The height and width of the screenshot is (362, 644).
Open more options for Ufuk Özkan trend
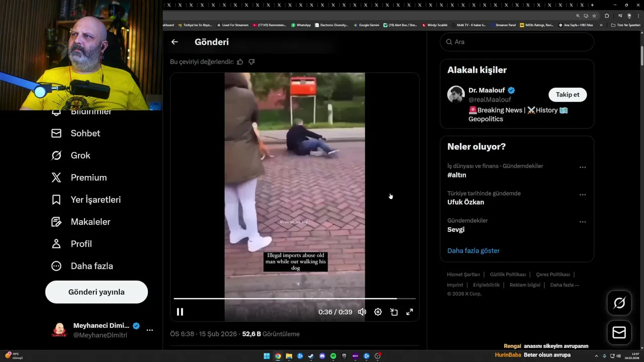tap(583, 195)
